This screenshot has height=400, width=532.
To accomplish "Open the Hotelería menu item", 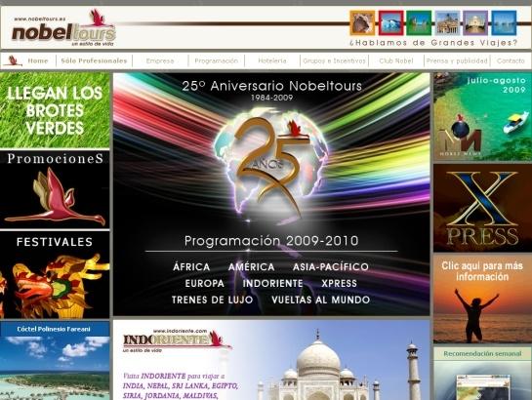I will pos(272,61).
